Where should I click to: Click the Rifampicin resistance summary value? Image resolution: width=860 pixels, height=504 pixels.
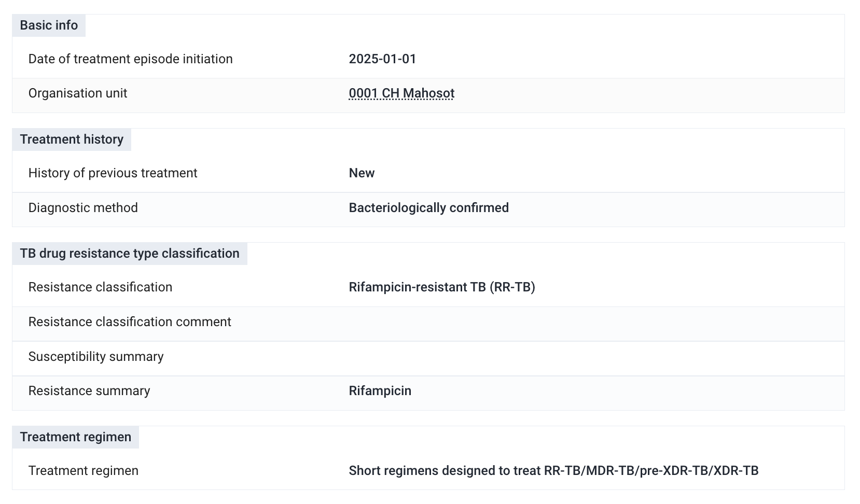[x=380, y=391]
